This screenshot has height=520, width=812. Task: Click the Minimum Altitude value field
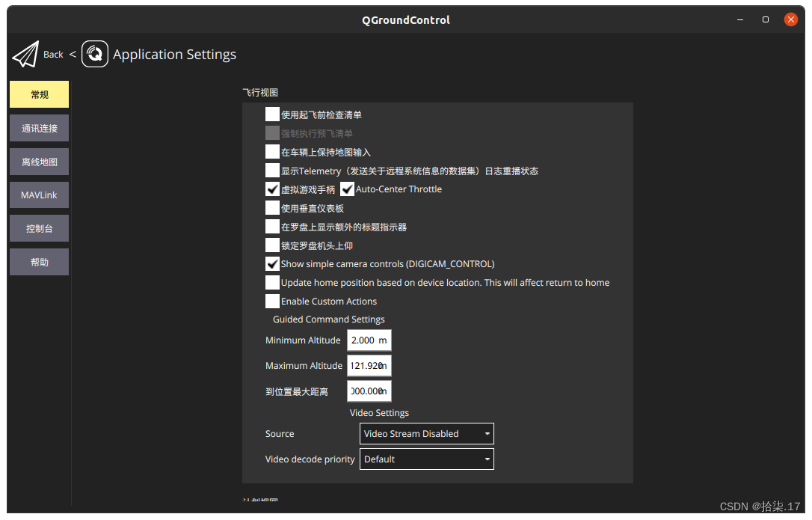coord(369,340)
